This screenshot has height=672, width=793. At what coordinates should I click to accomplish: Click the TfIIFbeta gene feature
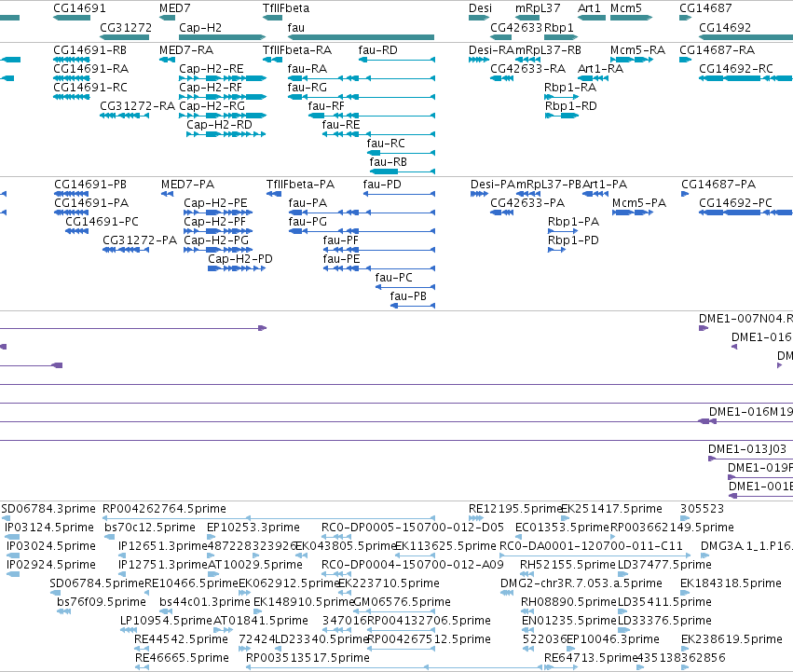(x=272, y=18)
